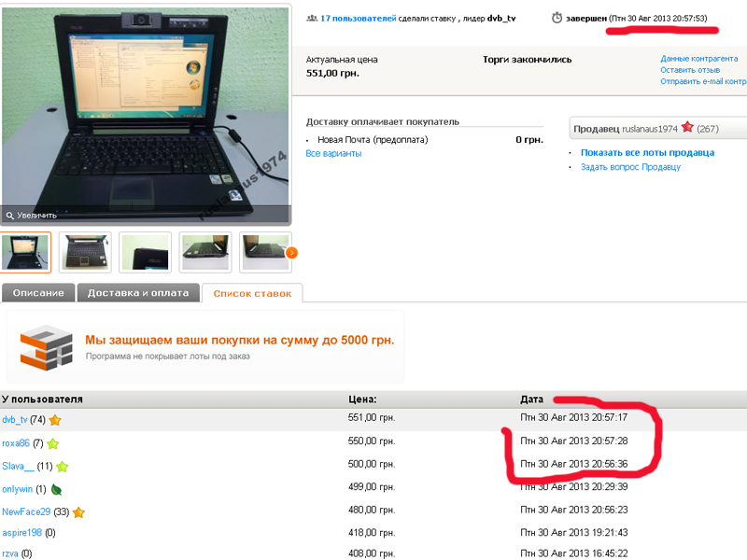
Task: Select the Список ставок tab
Action: click(252, 294)
